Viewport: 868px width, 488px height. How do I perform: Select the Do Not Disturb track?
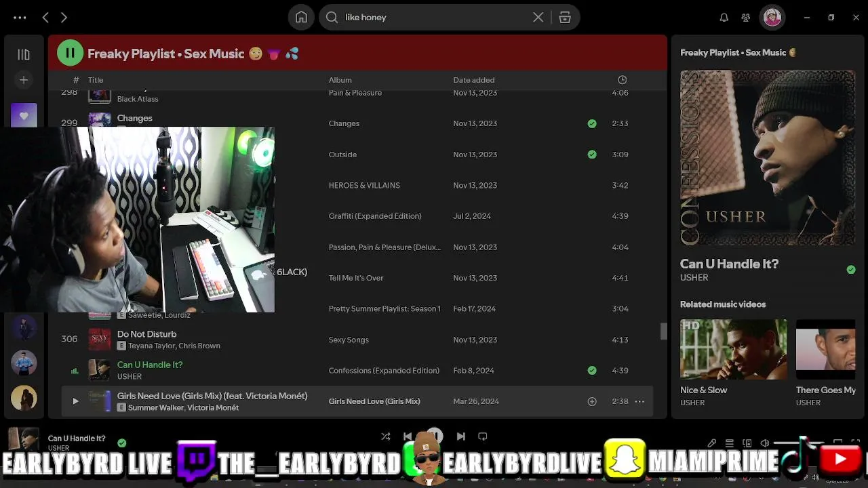[x=146, y=334]
